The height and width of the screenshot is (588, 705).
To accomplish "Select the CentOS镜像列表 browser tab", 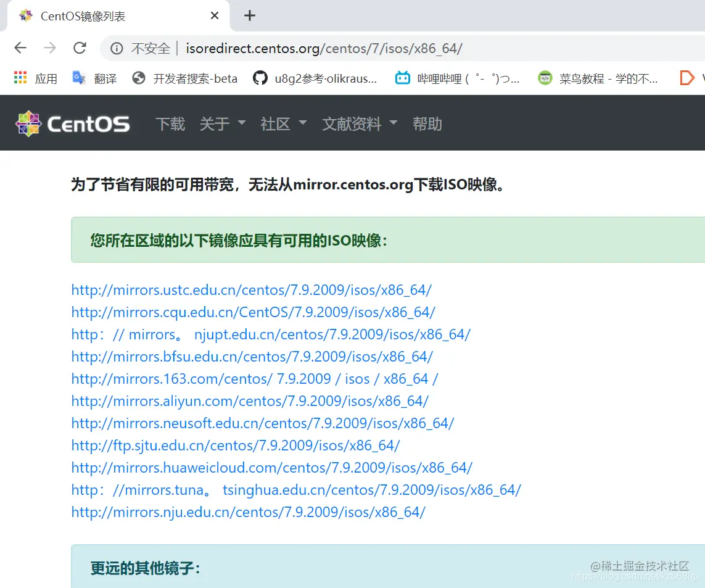I will [x=118, y=16].
